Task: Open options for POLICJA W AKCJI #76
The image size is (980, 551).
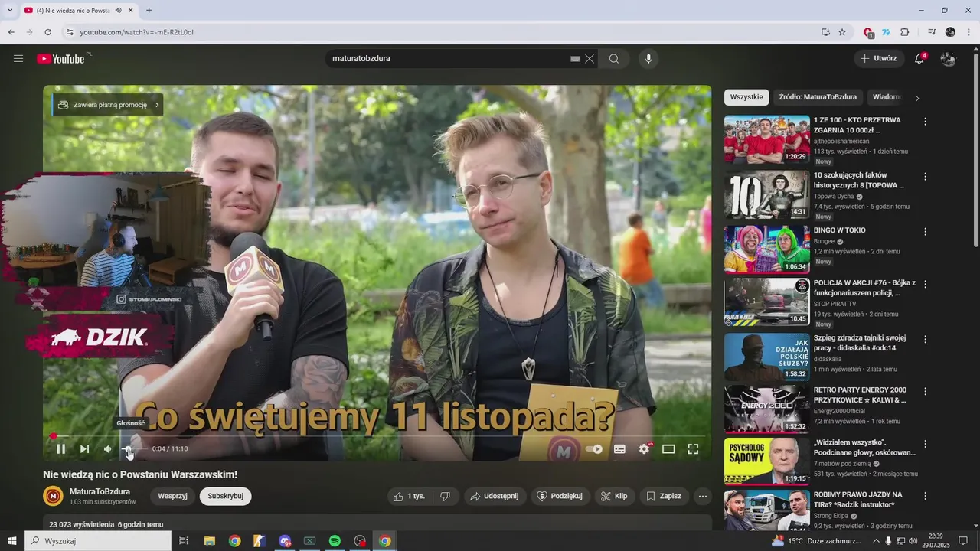Action: coord(925,284)
